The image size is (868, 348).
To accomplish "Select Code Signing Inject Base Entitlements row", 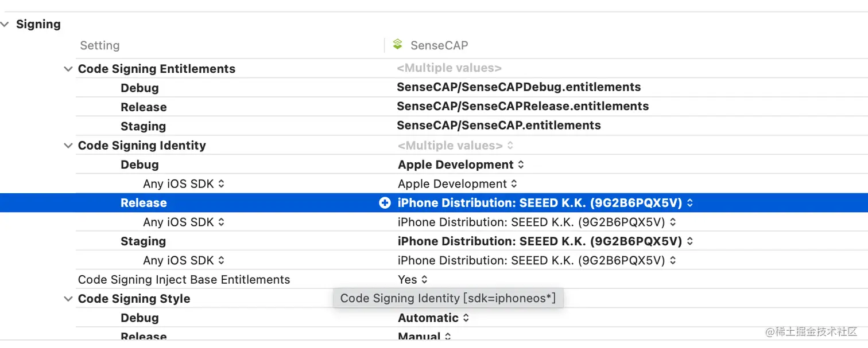I will point(184,280).
